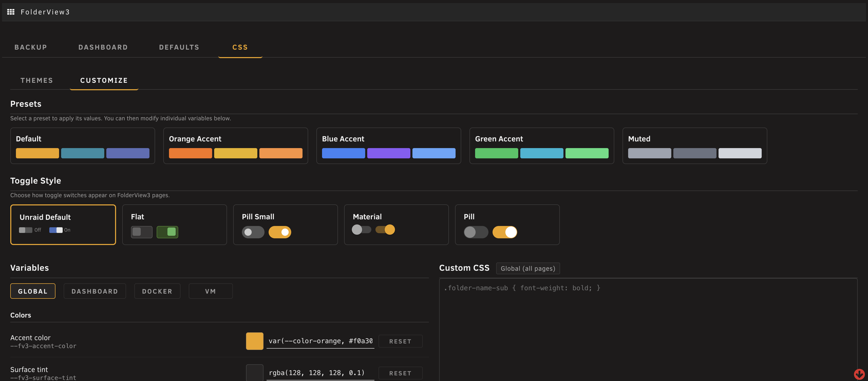Click the Surface tint rgba value field

pos(320,373)
